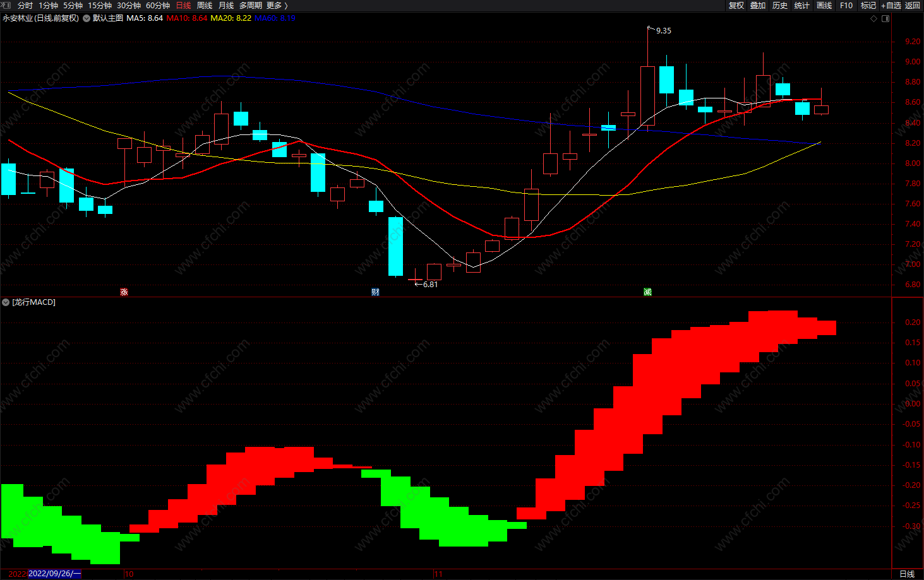This screenshot has height=580, width=924.
Task: Expand the 更多 periods dropdown
Action: point(277,5)
